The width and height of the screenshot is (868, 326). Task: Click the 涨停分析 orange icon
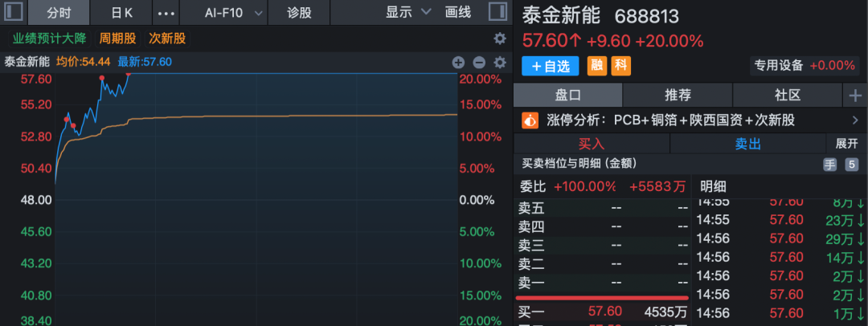(530, 120)
